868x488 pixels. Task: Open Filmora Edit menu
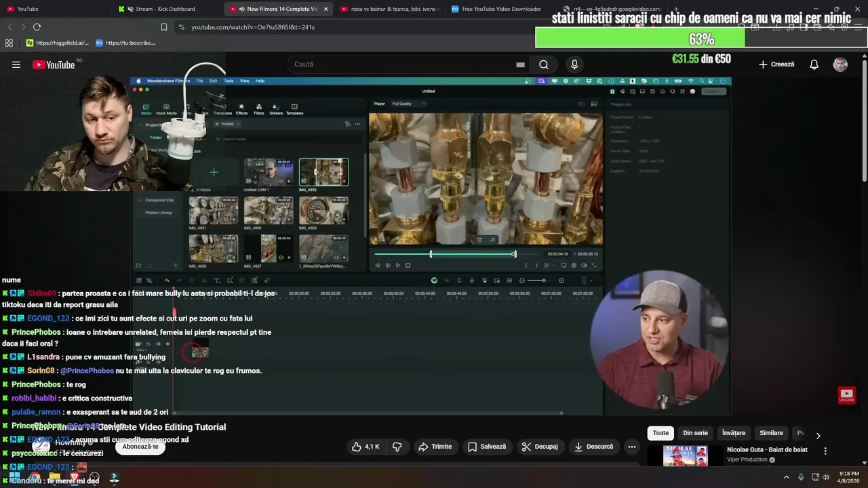[x=213, y=81]
